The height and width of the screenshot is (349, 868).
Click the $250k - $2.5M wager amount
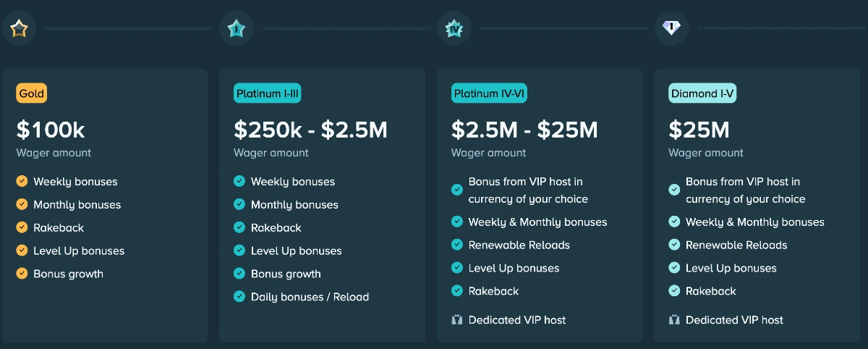point(310,130)
